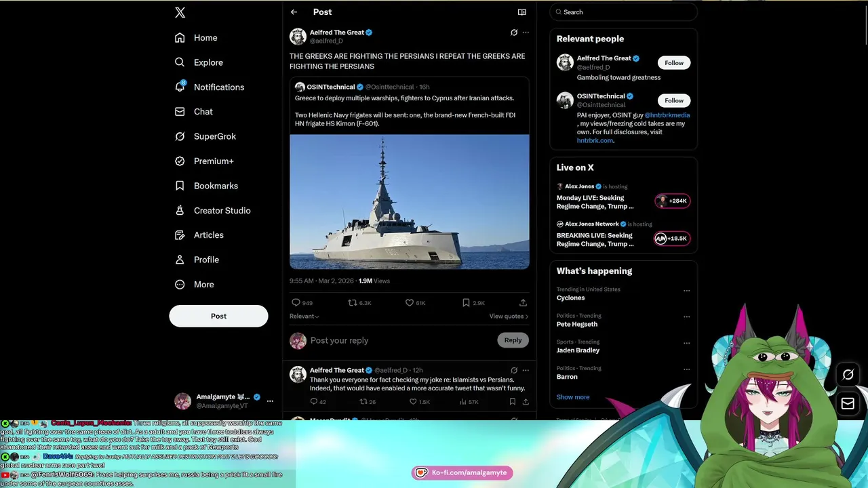868x488 pixels.
Task: Open options for the Pete Hegseth trend
Action: (x=686, y=317)
